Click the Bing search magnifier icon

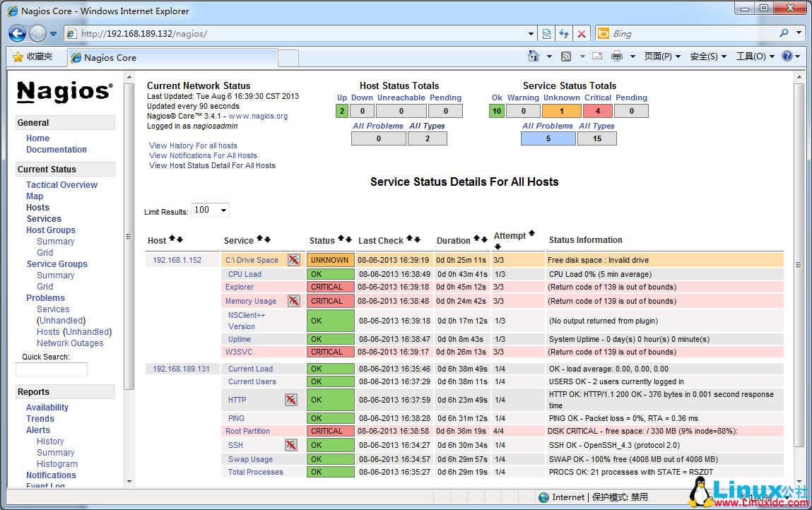click(783, 33)
